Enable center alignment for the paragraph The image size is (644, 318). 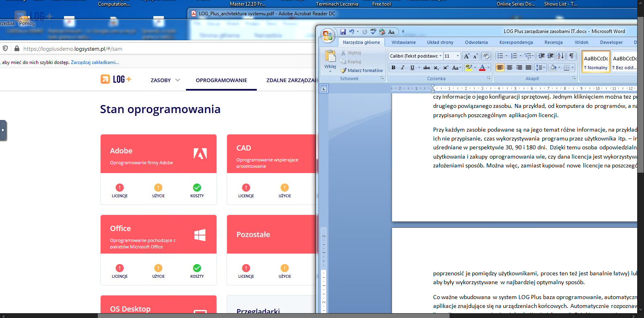(510, 68)
